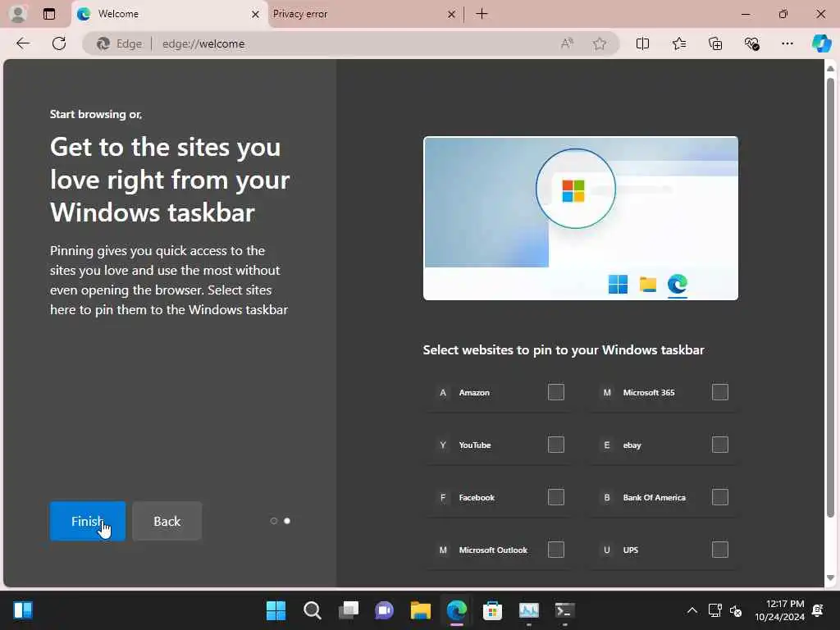Open the muted volume tray icon
The height and width of the screenshot is (630, 840).
[x=736, y=610]
